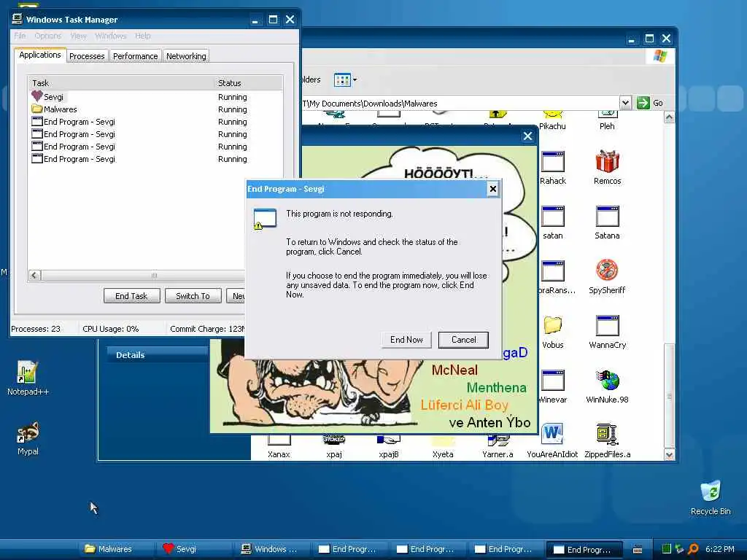The image size is (747, 560).
Task: Select the xpaj file
Action: (334, 448)
